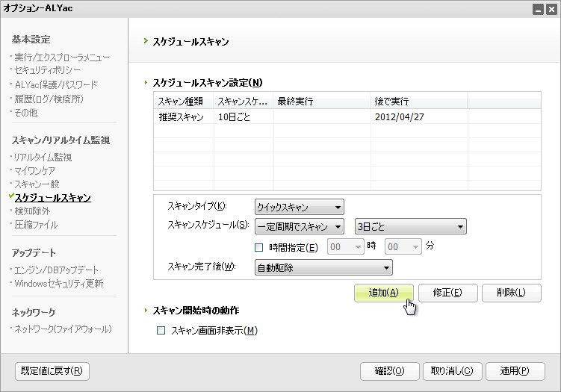Click the 修正(E) button
The height and width of the screenshot is (392, 561).
(x=447, y=293)
